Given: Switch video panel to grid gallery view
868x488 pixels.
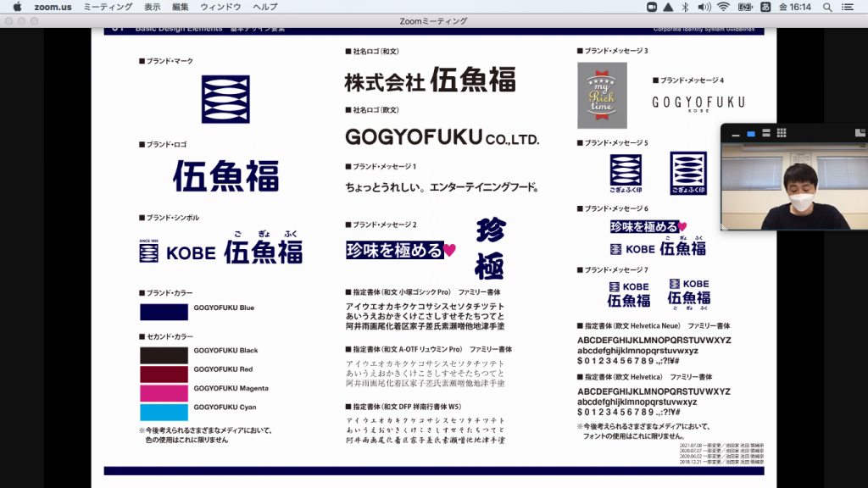Looking at the screenshot, I should tap(782, 133).
